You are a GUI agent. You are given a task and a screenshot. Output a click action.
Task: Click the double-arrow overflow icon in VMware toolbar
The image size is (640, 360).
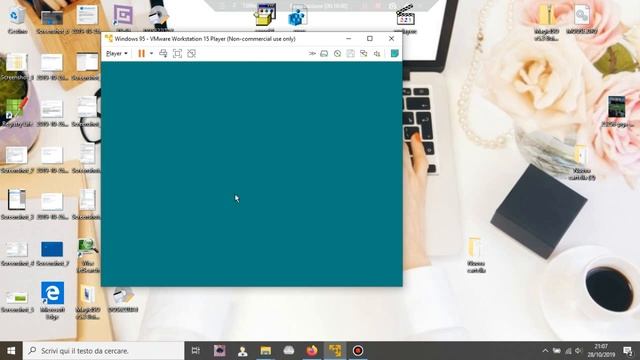click(x=312, y=53)
